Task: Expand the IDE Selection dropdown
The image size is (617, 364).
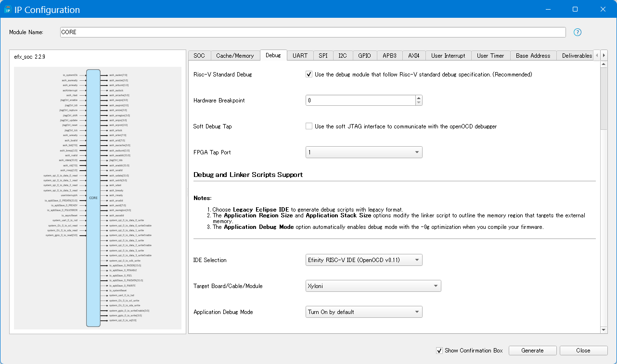Action: pos(364,260)
